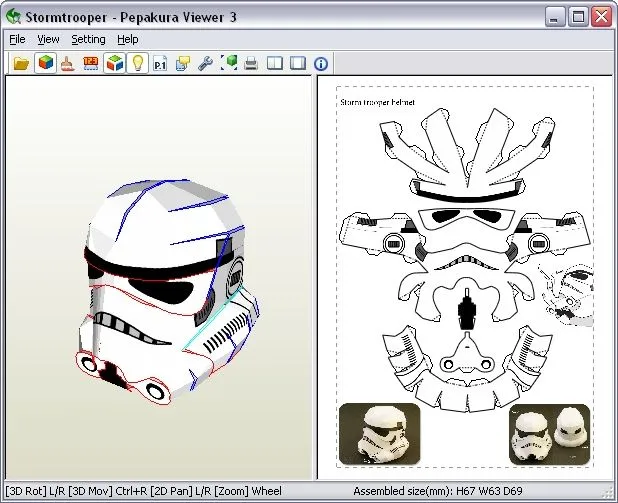Click the green cube fit-view icon
The height and width of the screenshot is (503, 618).
click(x=229, y=63)
